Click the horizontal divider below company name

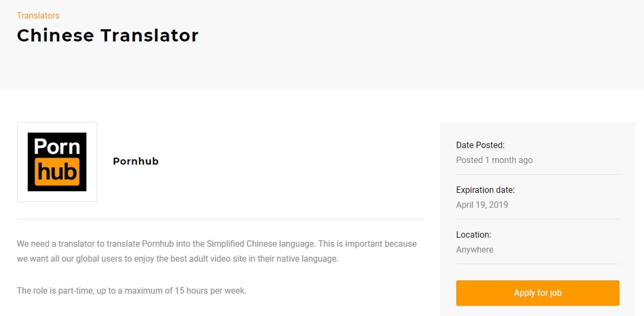[x=220, y=219]
